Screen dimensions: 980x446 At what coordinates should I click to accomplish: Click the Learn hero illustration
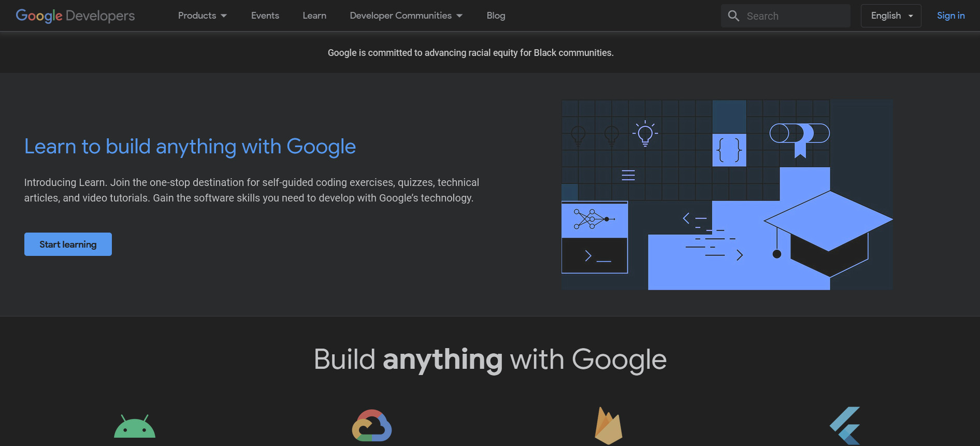coord(727,195)
